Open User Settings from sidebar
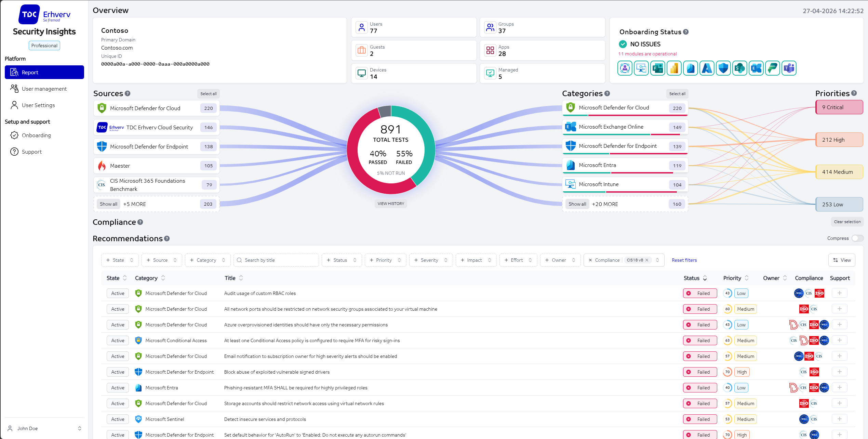The width and height of the screenshot is (868, 439). pos(44,105)
